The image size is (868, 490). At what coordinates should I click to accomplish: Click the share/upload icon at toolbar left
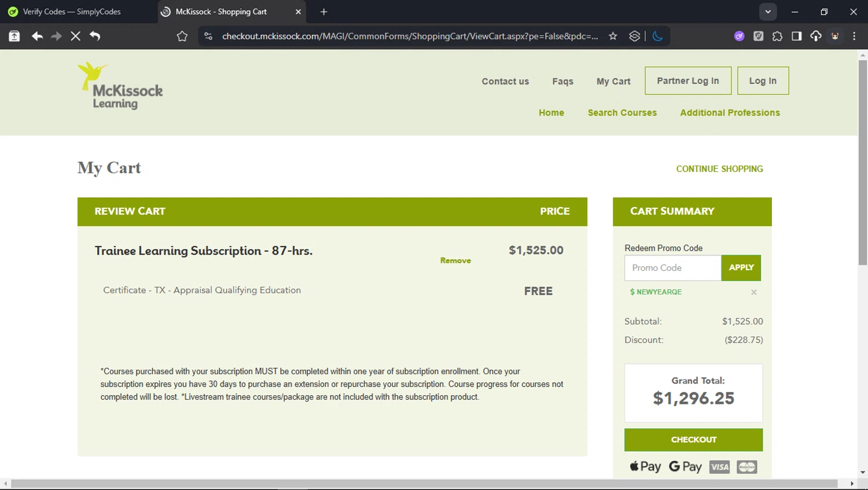14,36
